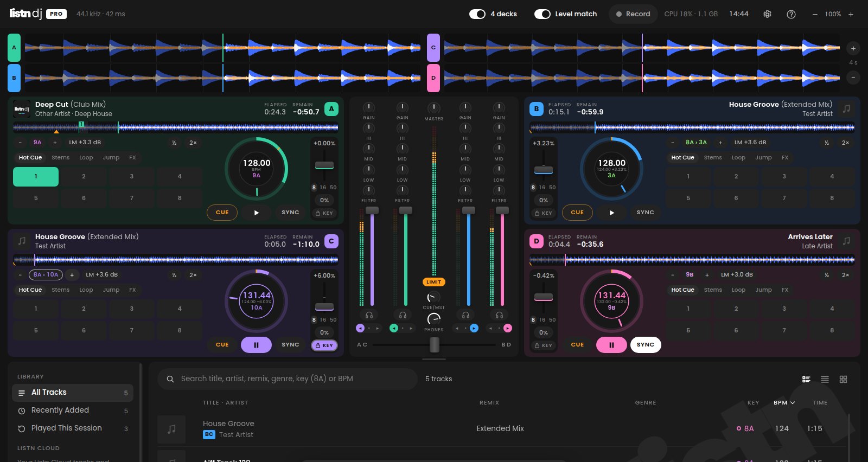Toggle headphone cue on the purple channel
The image size is (868, 462).
click(369, 315)
